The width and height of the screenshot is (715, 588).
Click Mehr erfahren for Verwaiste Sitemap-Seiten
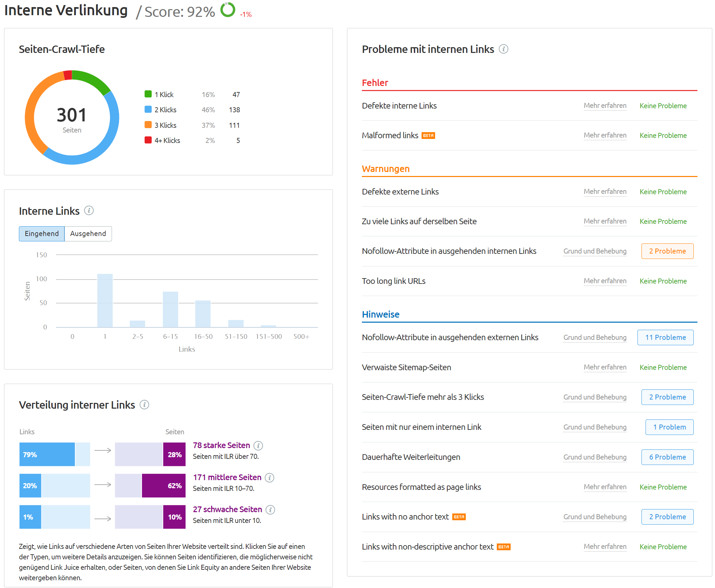605,367
